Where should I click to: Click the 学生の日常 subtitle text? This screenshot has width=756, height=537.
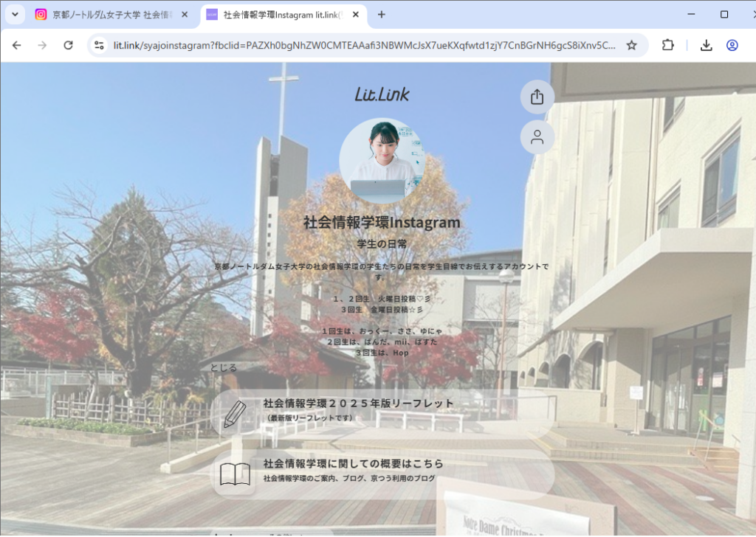[x=382, y=244]
